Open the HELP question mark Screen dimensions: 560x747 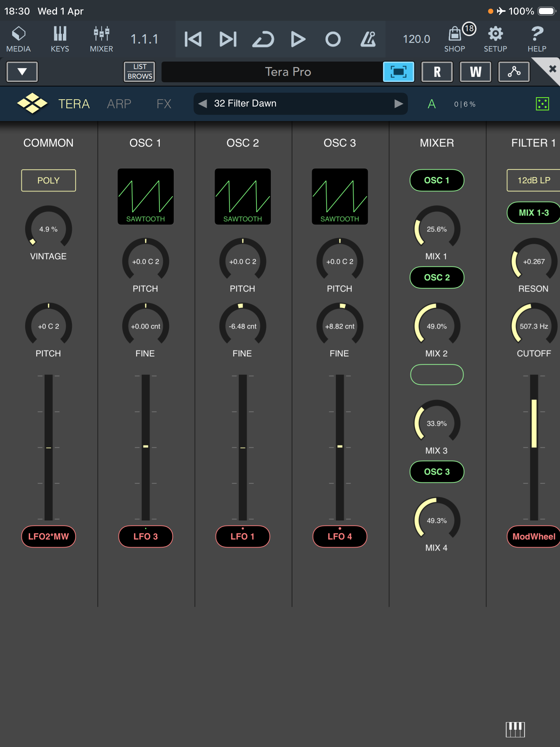[x=537, y=39]
